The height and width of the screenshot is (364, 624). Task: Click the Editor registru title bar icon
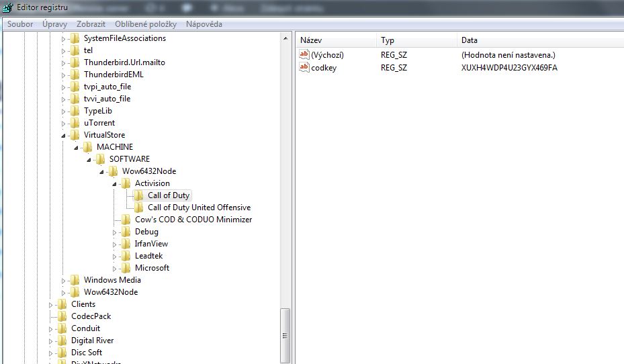[7, 7]
